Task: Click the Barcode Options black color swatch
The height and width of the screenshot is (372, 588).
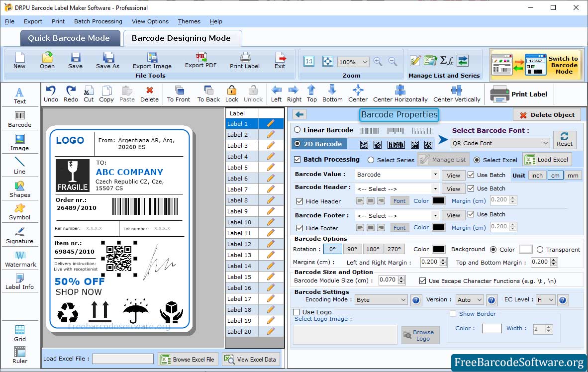Action: (x=439, y=249)
